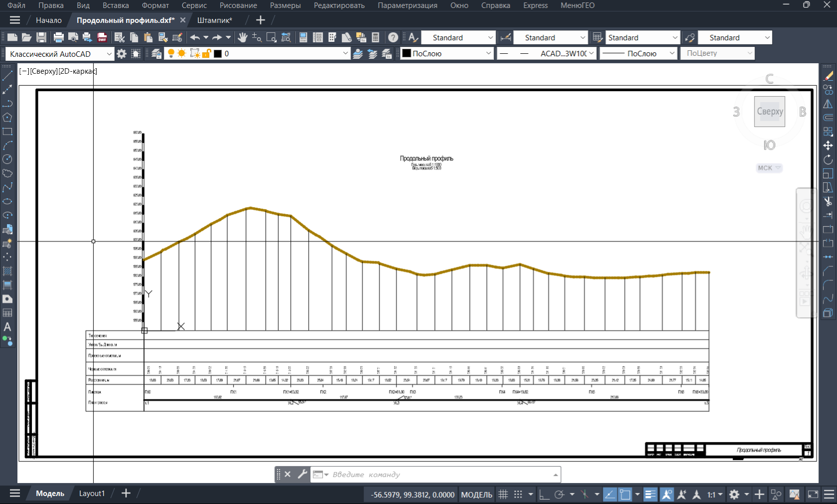Open the Layer Properties manager icon
This screenshot has height=504, width=837.
click(156, 54)
